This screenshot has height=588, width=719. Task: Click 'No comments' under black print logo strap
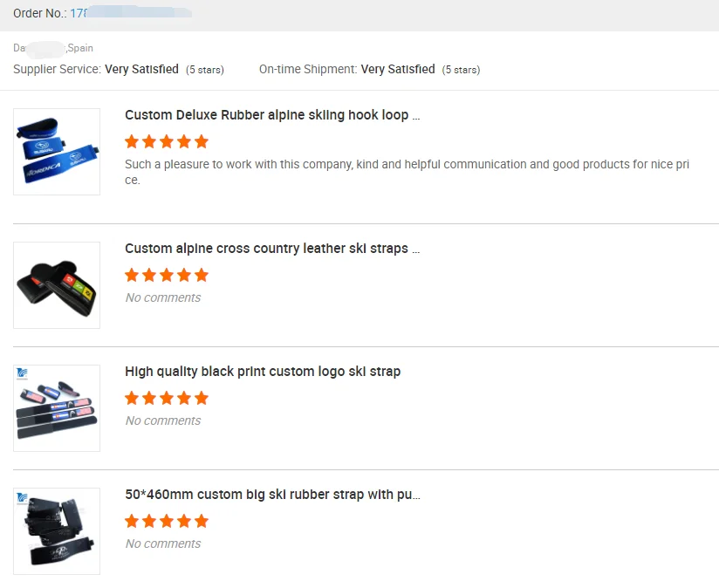(163, 420)
